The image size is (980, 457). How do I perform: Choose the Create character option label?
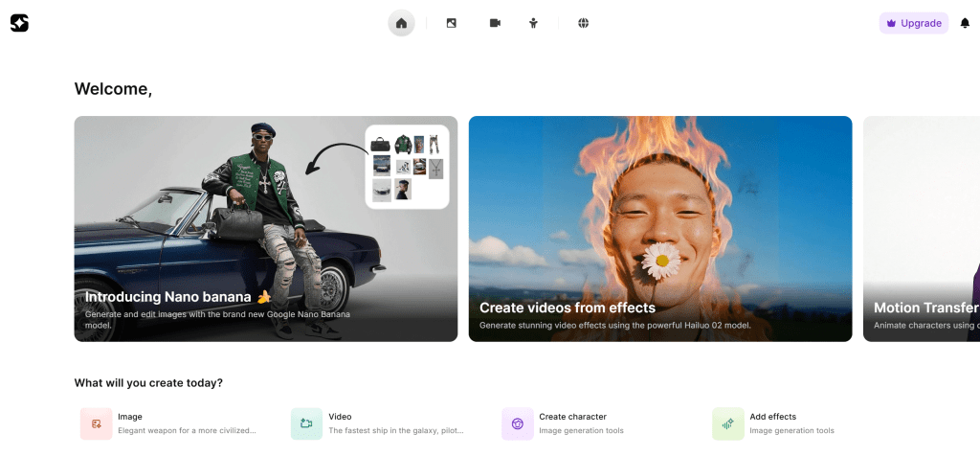pyautogui.click(x=572, y=417)
